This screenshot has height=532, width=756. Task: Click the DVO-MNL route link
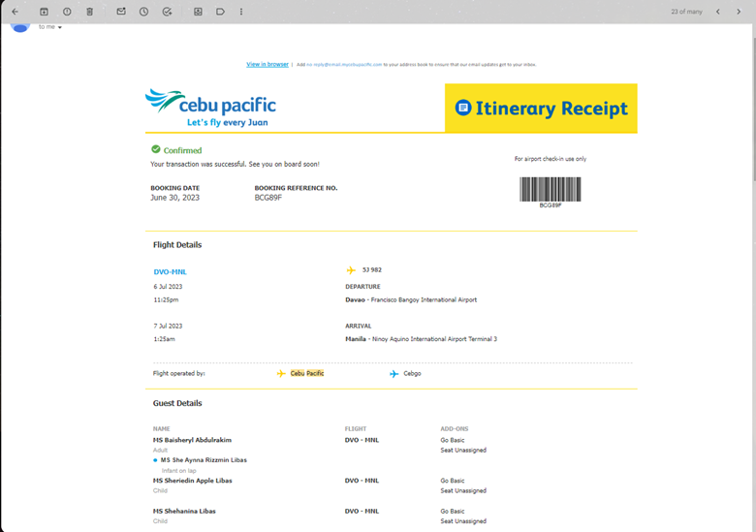(170, 271)
